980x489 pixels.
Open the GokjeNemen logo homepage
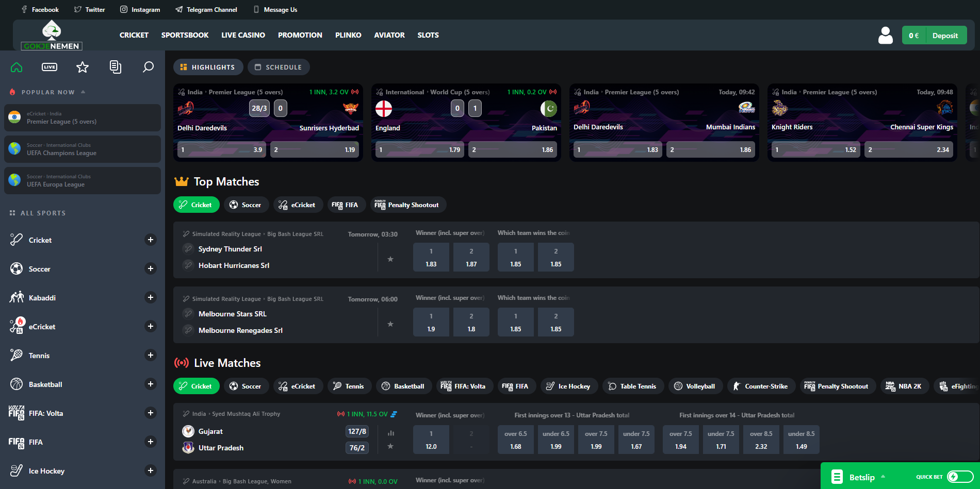(x=52, y=35)
